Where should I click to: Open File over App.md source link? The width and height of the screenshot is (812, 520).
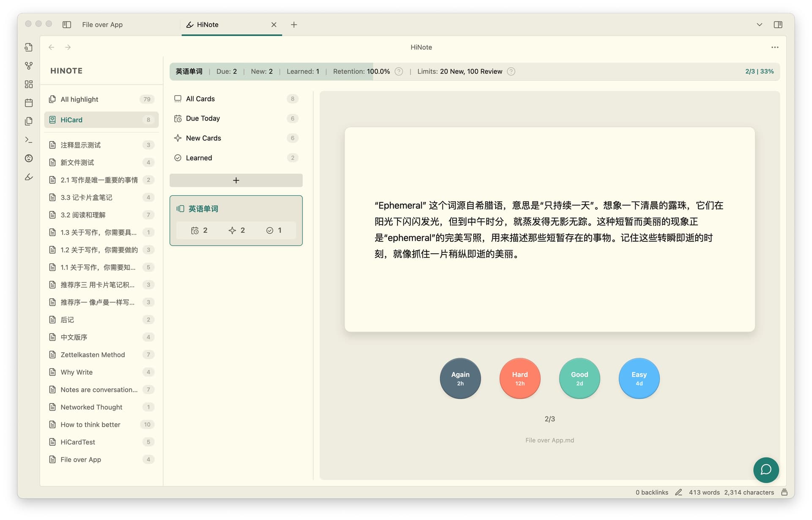[549, 440]
